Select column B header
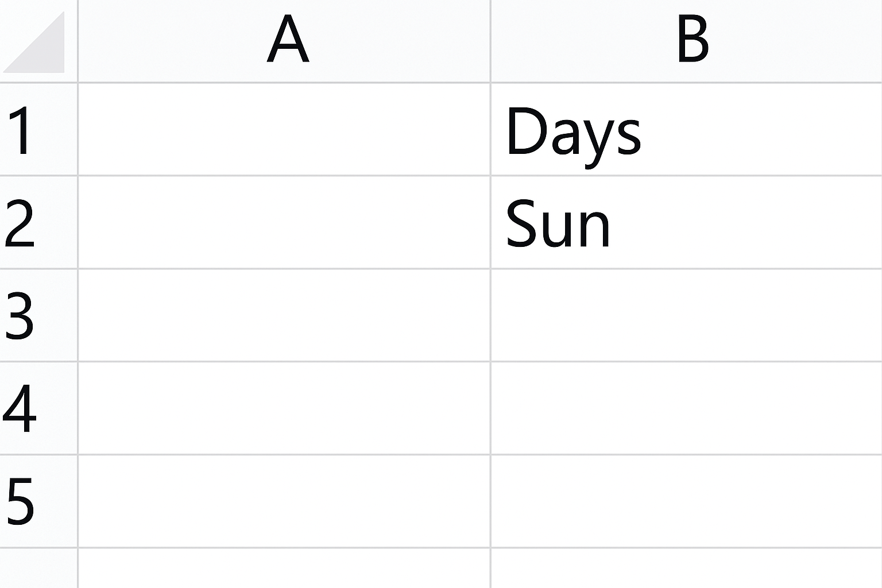 (x=686, y=40)
